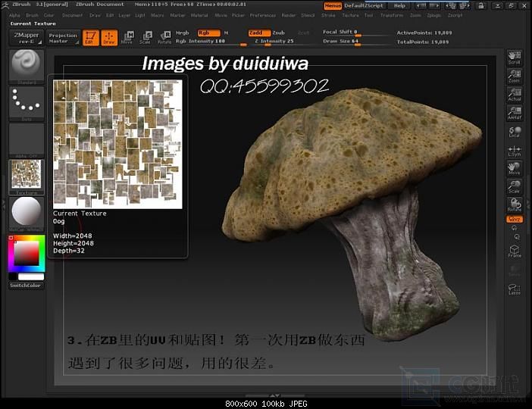Click the Rotate button in the right shelf
Image resolution: width=532 pixels, height=409 pixels.
[x=515, y=205]
